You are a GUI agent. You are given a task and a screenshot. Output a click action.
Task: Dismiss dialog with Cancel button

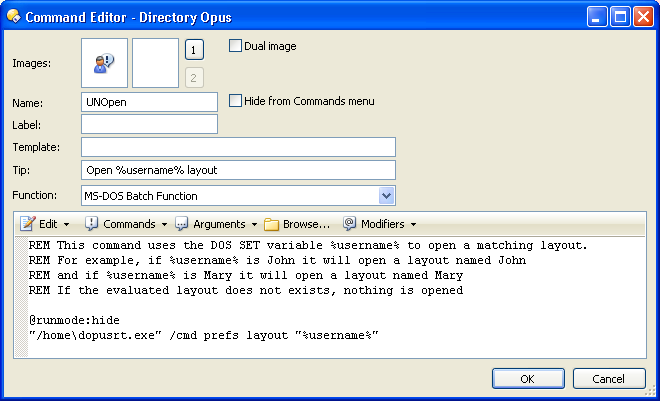click(x=609, y=379)
